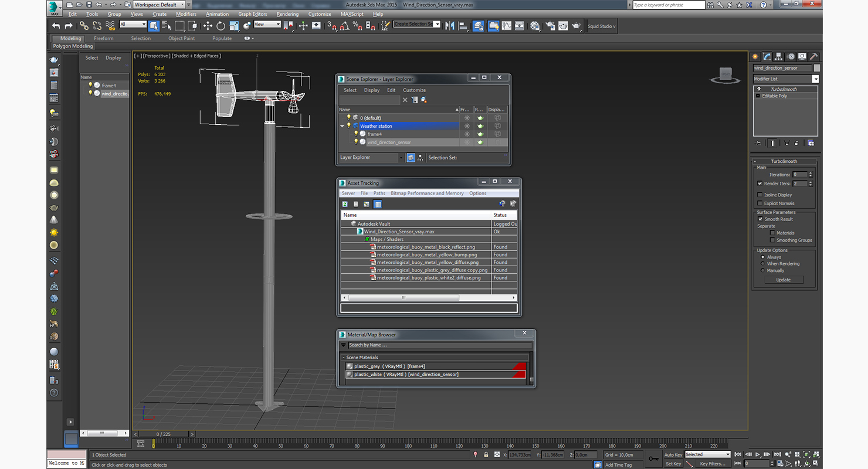Click the Play Animation button
This screenshot has height=469, width=868.
coord(758,454)
